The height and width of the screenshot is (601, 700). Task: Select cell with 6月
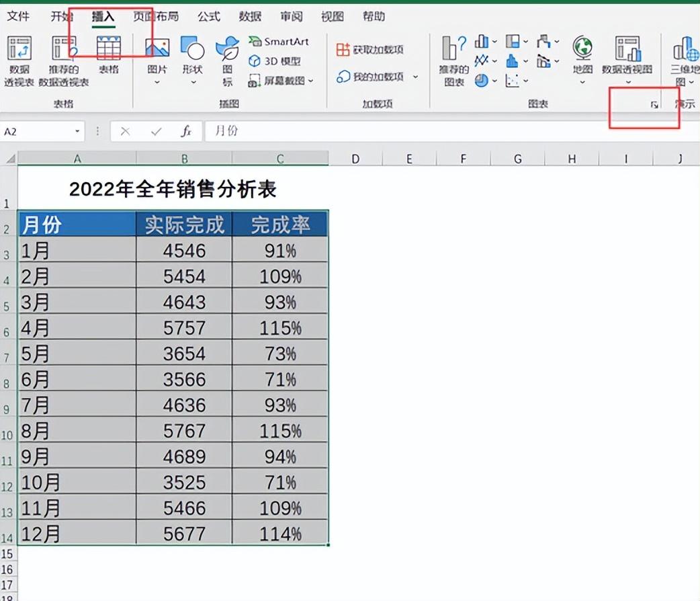tap(77, 379)
